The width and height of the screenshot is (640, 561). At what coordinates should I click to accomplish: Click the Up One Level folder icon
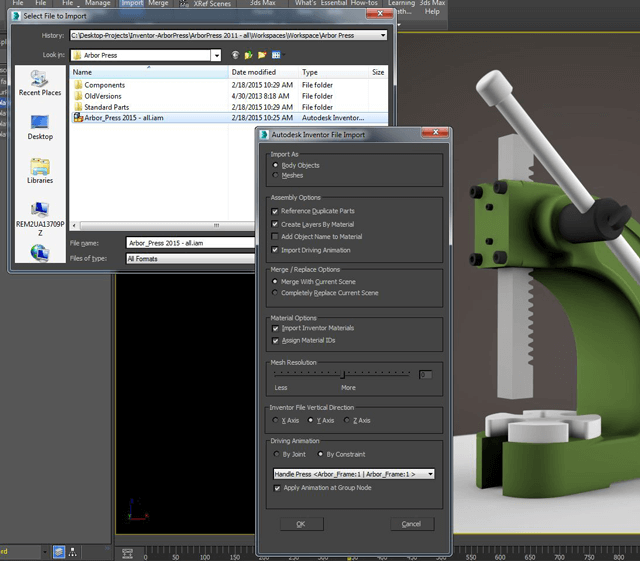tap(248, 55)
